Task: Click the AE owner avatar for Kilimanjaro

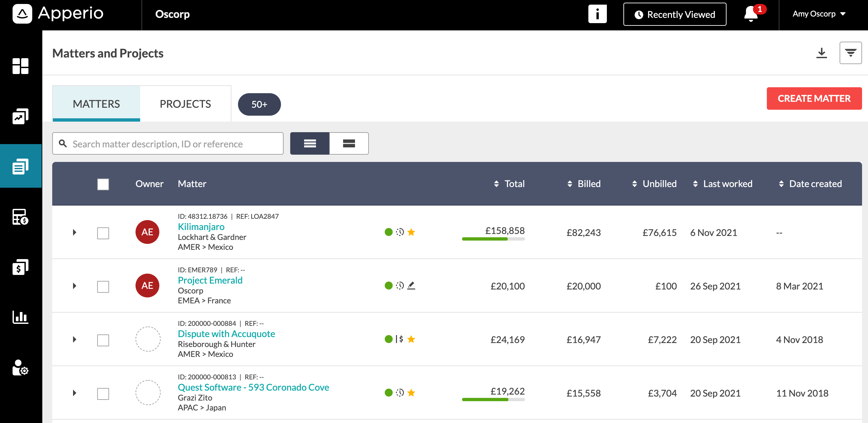Action: tap(147, 232)
